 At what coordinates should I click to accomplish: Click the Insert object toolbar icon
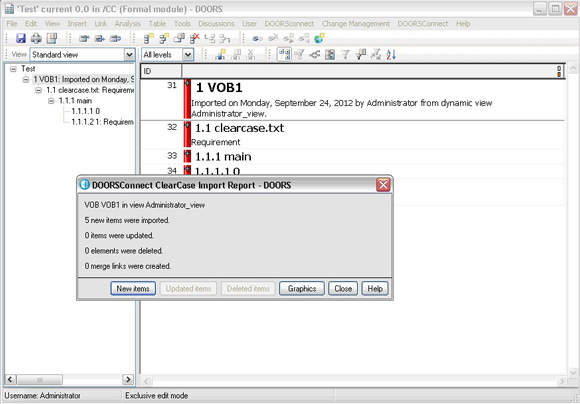pos(149,38)
